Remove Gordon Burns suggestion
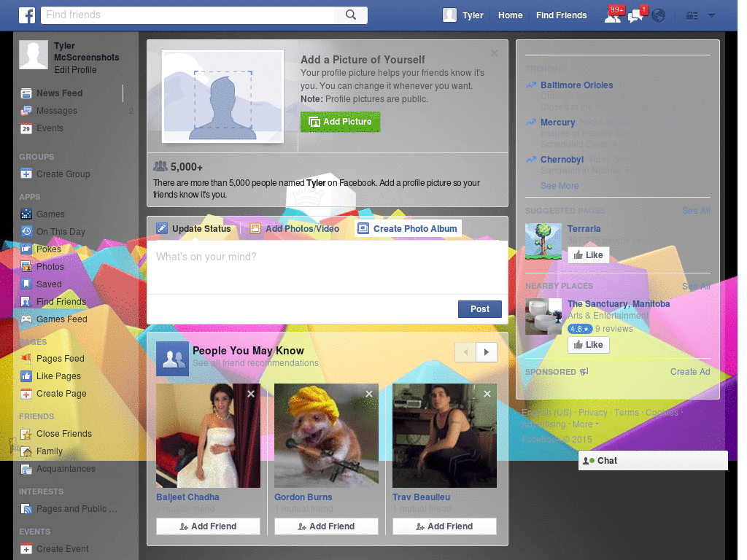Viewport: 747px width, 560px height. point(368,394)
